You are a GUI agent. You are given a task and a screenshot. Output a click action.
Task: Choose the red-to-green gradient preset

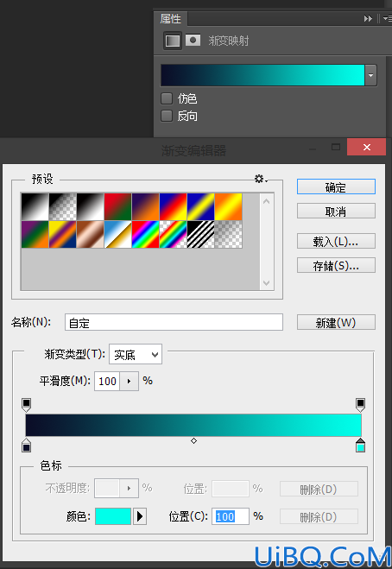[x=117, y=207]
